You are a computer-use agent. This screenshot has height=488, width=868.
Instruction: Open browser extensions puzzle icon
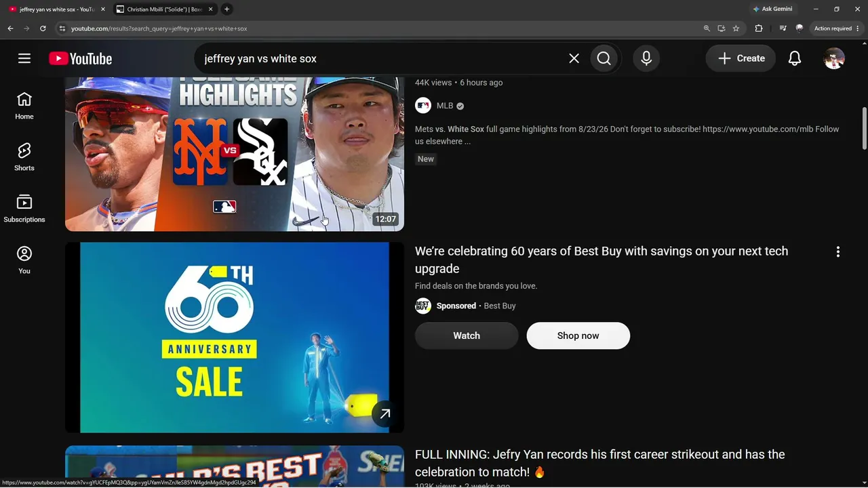coord(759,28)
